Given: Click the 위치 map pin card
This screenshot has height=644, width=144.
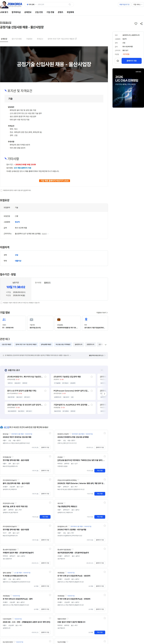Looking at the screenshot, I should point(95,323).
